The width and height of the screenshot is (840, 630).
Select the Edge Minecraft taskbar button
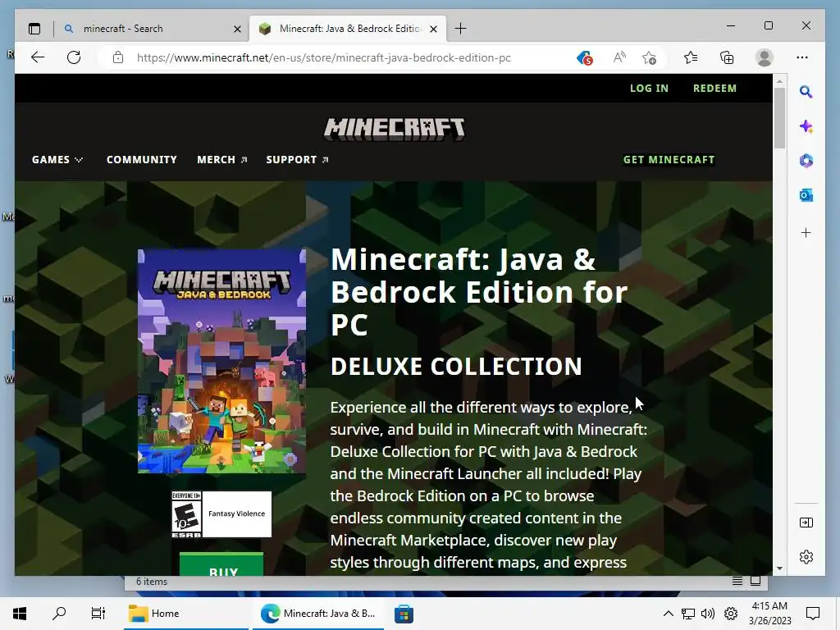[318, 614]
